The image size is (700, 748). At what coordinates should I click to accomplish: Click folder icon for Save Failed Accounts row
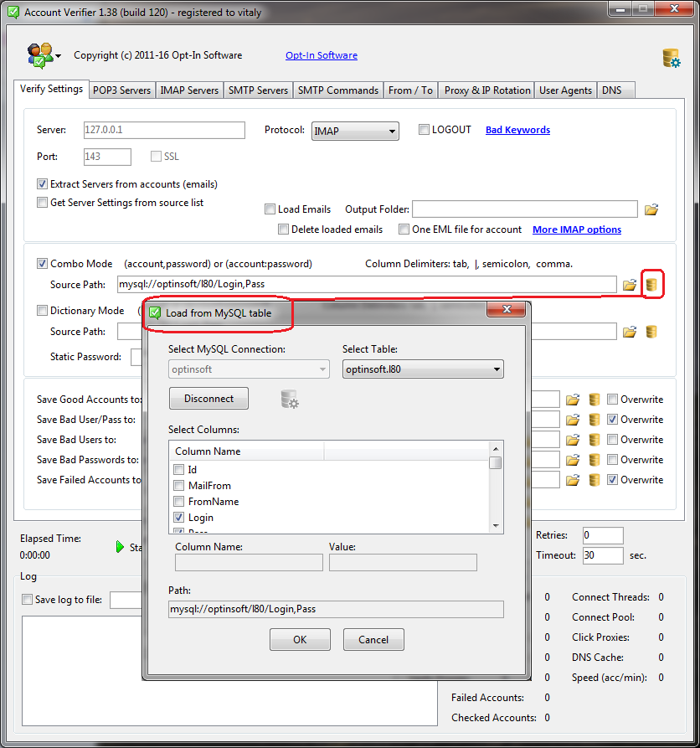[x=573, y=480]
